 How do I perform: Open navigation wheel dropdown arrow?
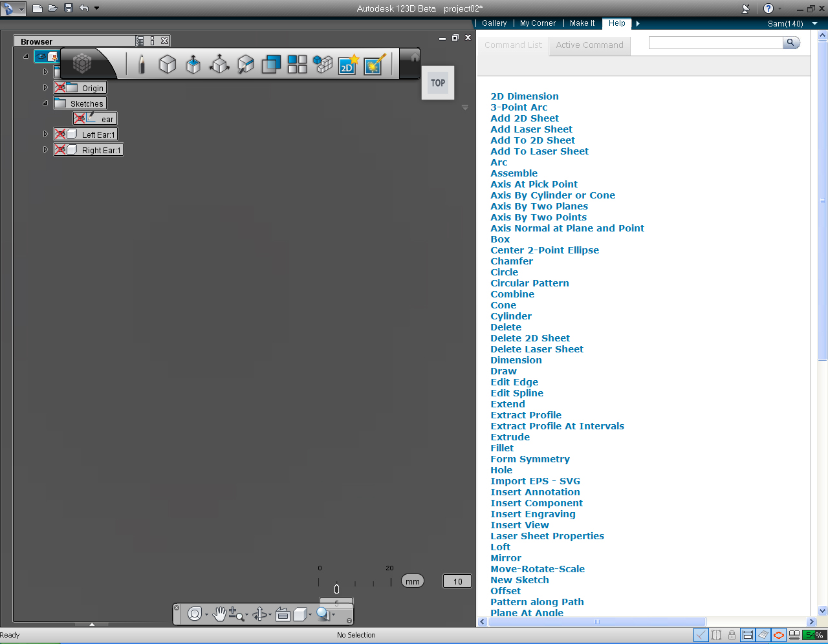(206, 615)
